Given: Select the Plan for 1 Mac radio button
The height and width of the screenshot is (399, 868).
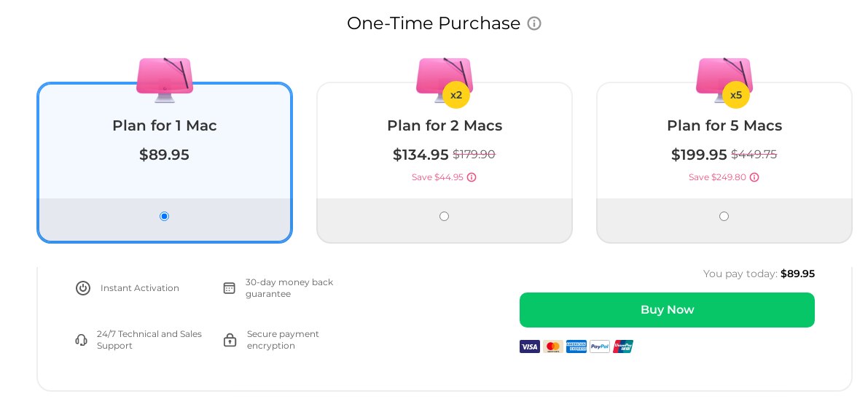Looking at the screenshot, I should [x=165, y=216].
